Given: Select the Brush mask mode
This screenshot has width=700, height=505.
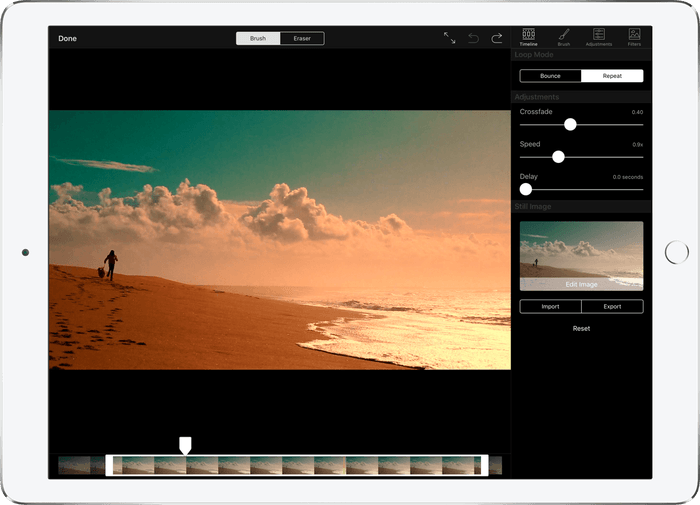Looking at the screenshot, I should tap(258, 38).
